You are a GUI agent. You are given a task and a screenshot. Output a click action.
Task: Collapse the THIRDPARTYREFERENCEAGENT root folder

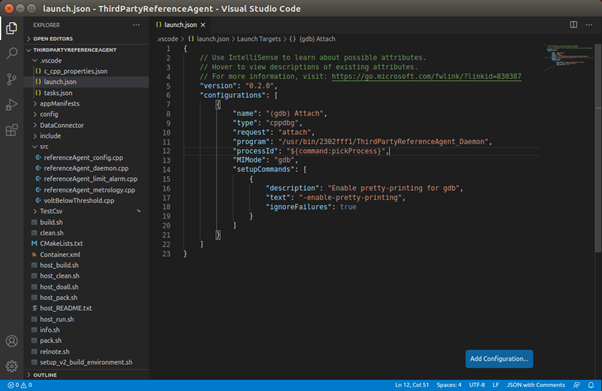[86, 50]
